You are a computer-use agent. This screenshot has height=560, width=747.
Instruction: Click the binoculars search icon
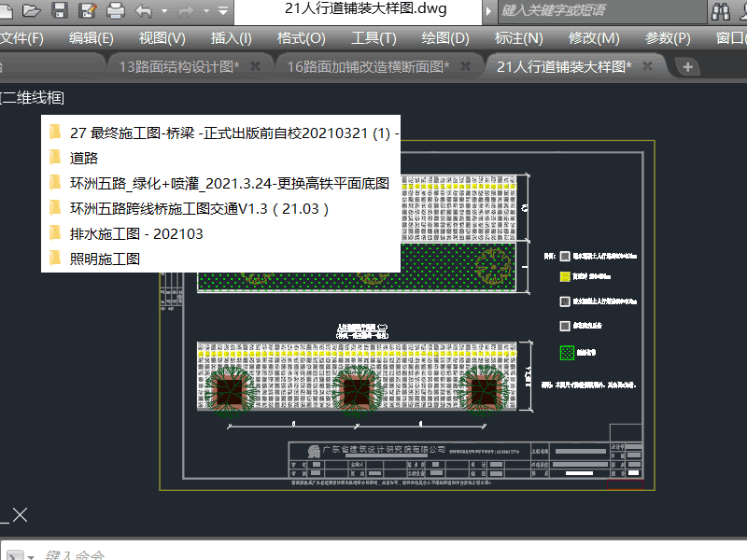721,11
